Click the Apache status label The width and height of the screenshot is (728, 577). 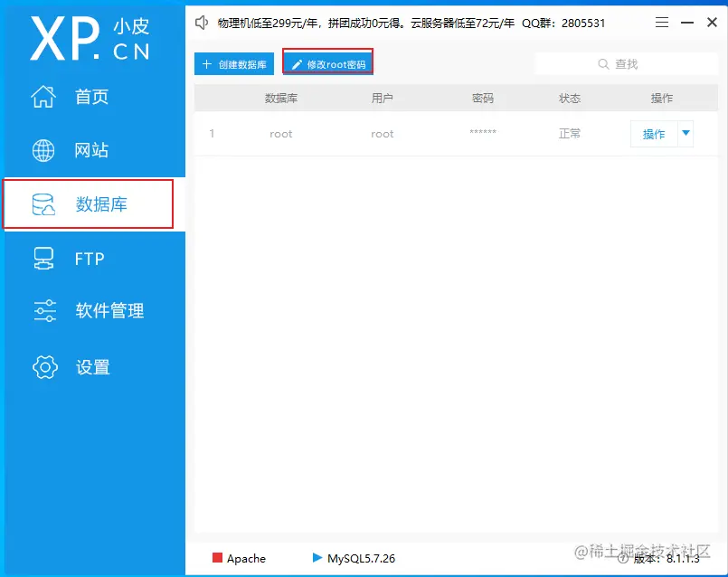tap(246, 558)
